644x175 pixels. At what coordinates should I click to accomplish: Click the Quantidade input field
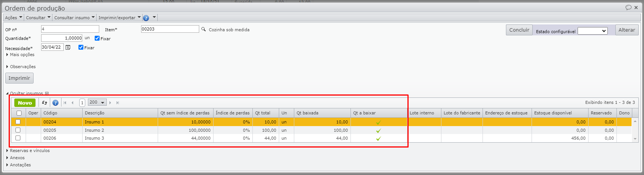pyautogui.click(x=62, y=38)
